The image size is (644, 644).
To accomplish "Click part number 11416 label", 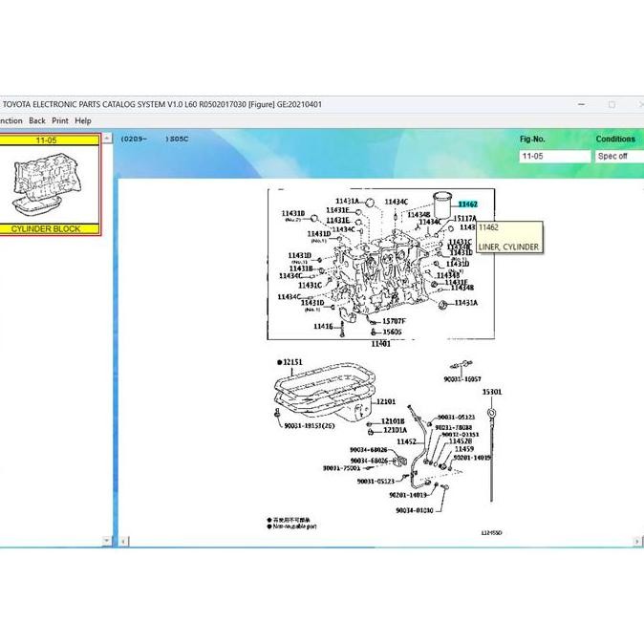I will click(x=323, y=327).
